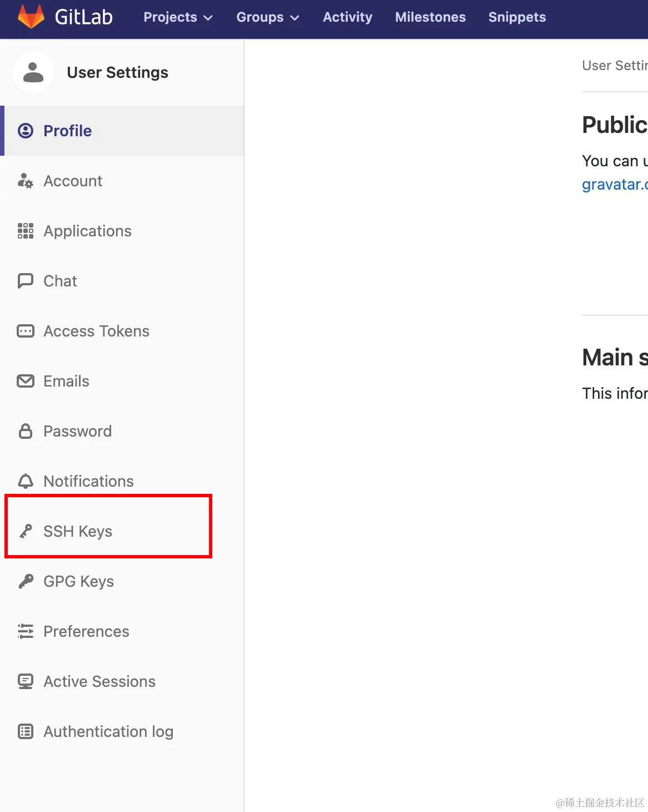
Task: Click the Authentication log list icon
Action: (x=26, y=731)
